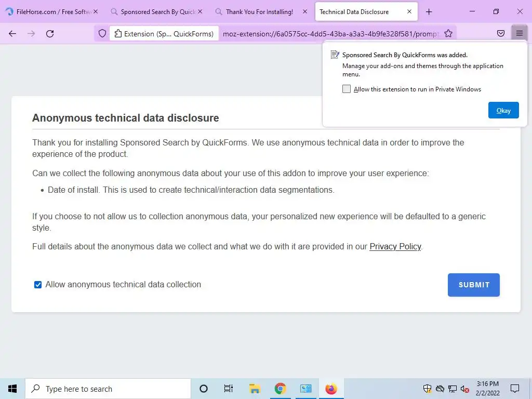Open the clock showing 3:16 PM
Image resolution: width=532 pixels, height=399 pixels.
pyautogui.click(x=487, y=389)
